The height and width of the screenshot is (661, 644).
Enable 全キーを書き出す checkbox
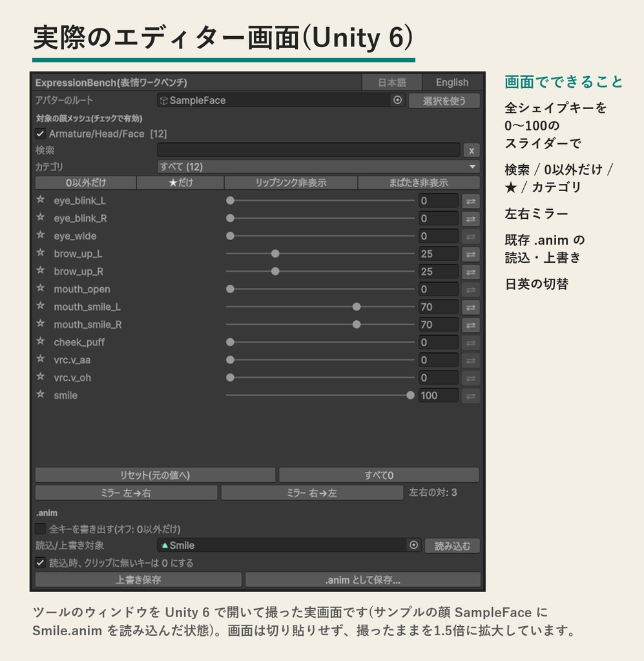click(40, 529)
